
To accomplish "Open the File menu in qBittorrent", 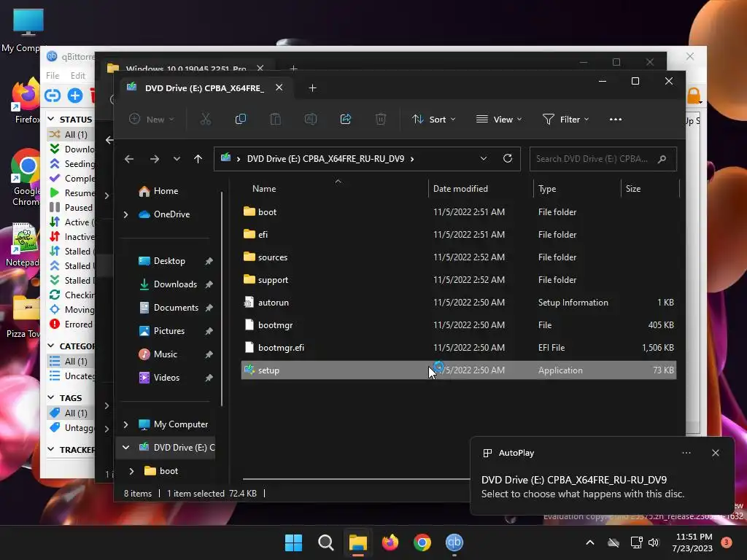I will (53, 76).
